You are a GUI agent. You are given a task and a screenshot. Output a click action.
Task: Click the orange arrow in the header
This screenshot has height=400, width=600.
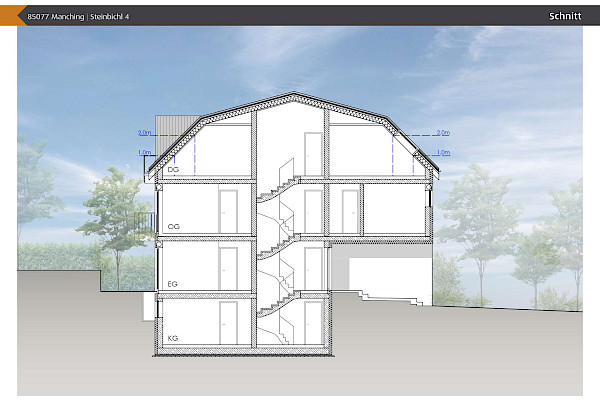(x=9, y=16)
